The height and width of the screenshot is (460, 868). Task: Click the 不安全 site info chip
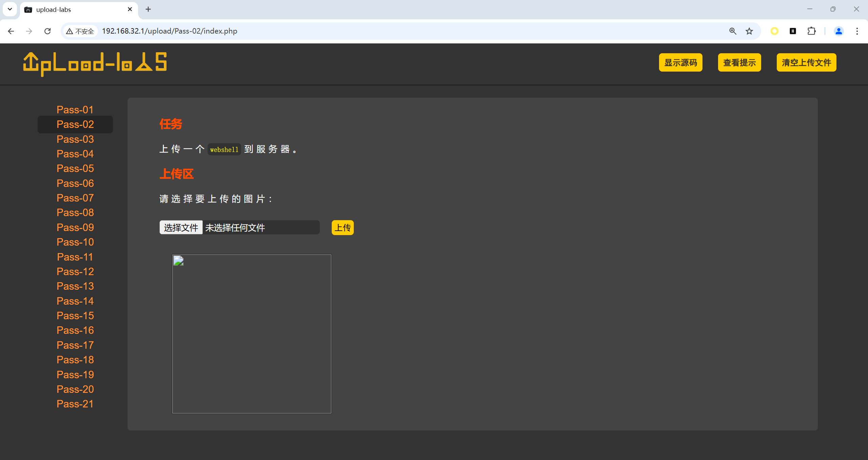pyautogui.click(x=80, y=31)
